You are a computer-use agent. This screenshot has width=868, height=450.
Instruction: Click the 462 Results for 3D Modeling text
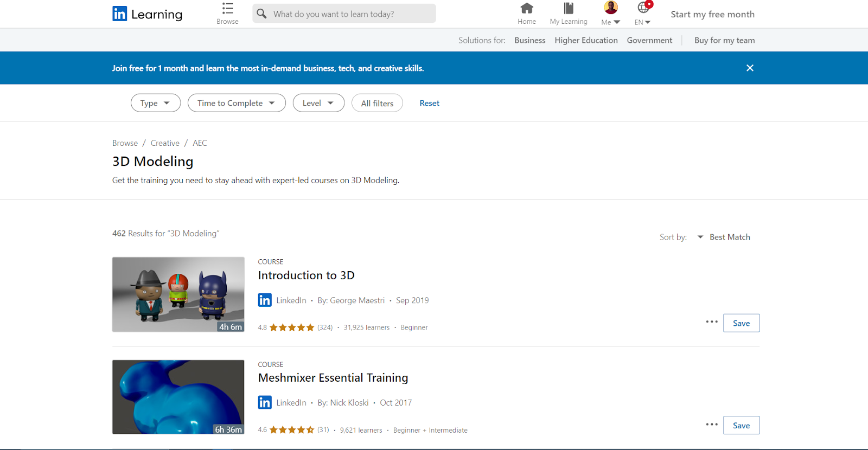[166, 234]
